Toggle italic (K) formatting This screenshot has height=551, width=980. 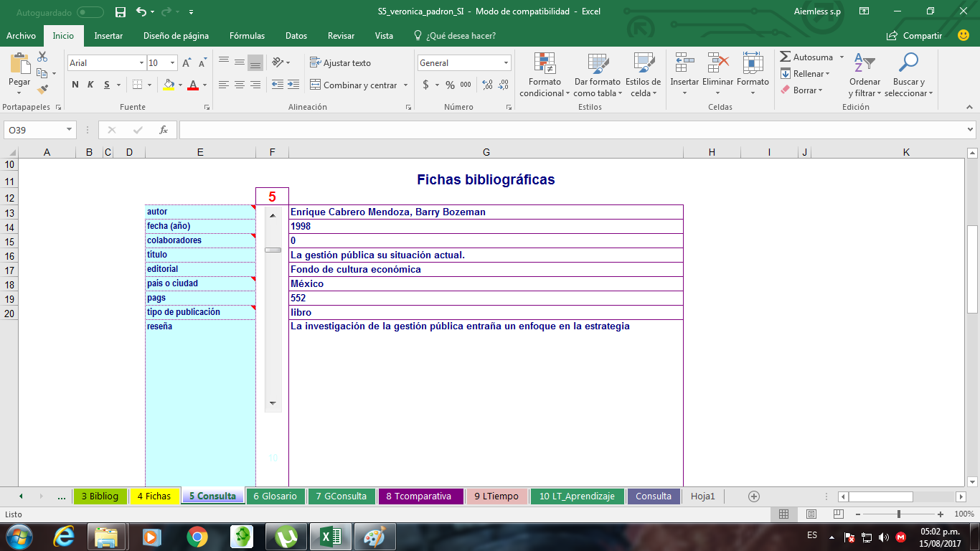pos(89,84)
